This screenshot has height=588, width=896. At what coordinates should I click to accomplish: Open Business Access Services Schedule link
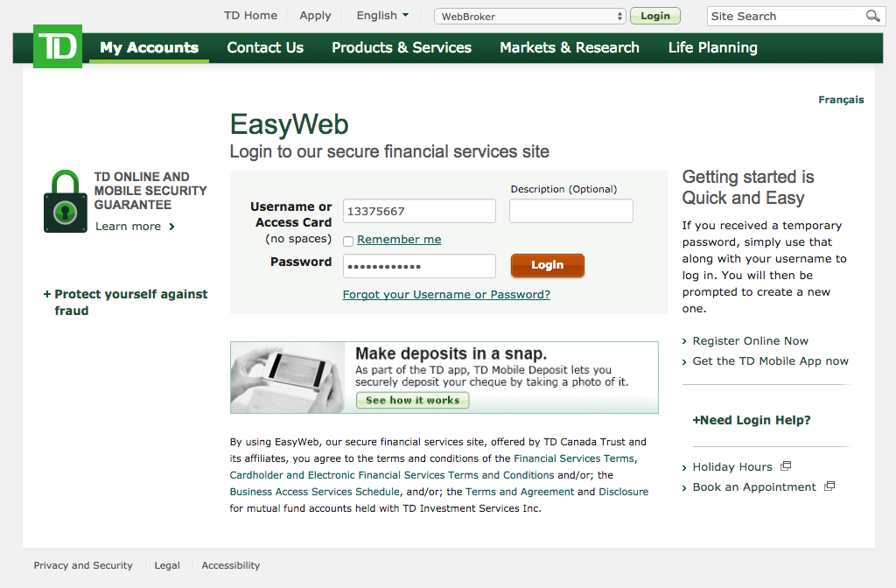pyautogui.click(x=315, y=492)
